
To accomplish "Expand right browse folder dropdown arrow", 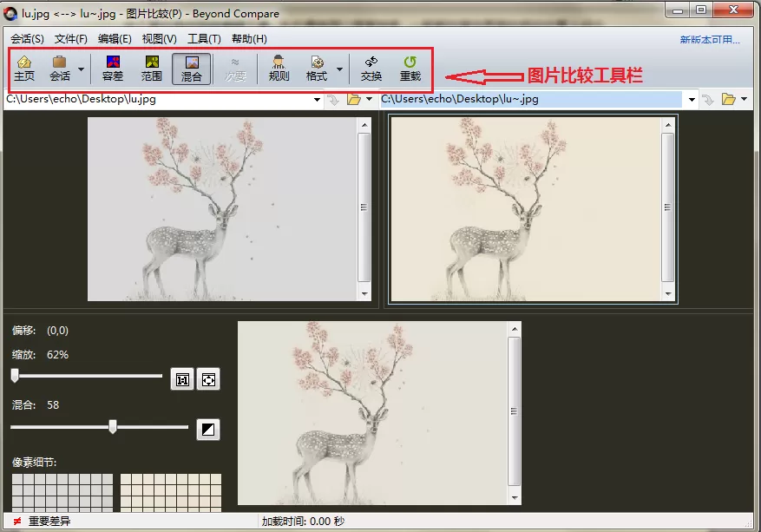I will pyautogui.click(x=744, y=100).
